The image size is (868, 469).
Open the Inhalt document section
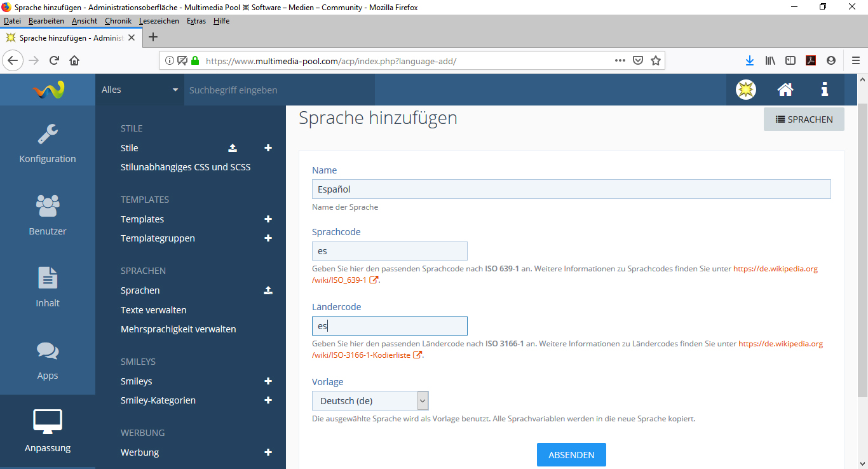(x=48, y=288)
